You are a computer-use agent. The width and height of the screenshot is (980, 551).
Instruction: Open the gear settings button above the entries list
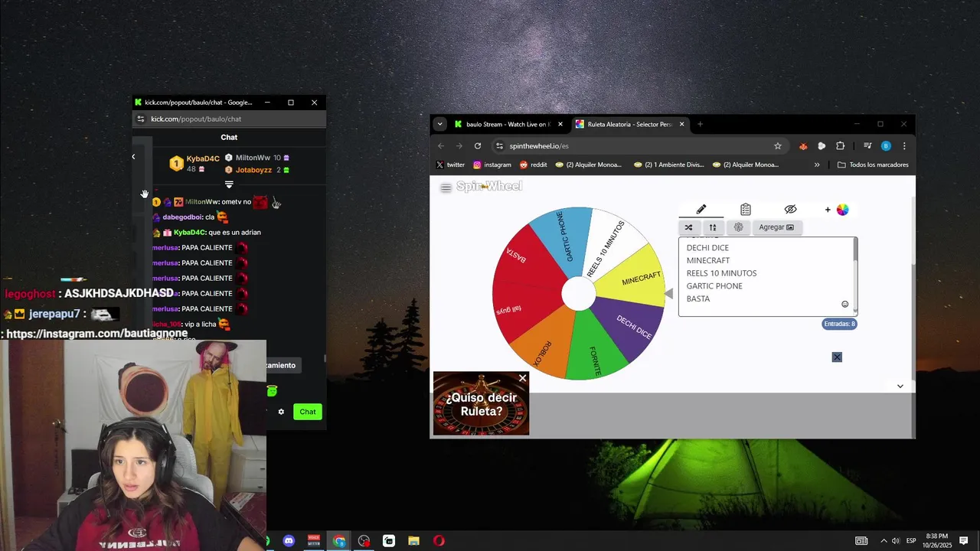(x=738, y=227)
